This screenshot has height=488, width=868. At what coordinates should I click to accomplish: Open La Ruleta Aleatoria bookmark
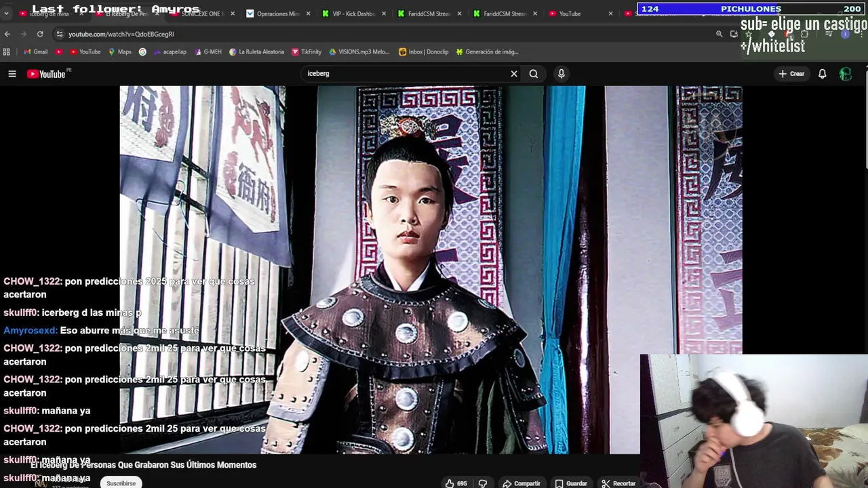coord(256,52)
